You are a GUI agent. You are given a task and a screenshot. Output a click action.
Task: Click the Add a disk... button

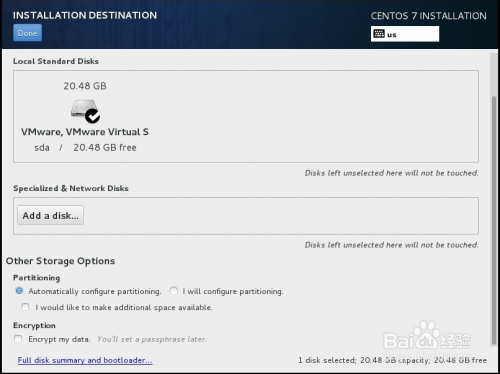pyautogui.click(x=50, y=215)
